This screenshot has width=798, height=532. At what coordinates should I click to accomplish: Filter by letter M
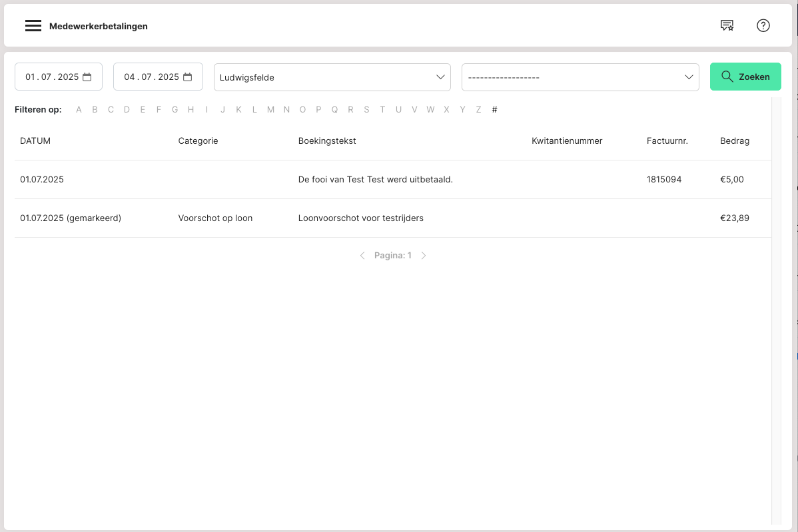270,109
